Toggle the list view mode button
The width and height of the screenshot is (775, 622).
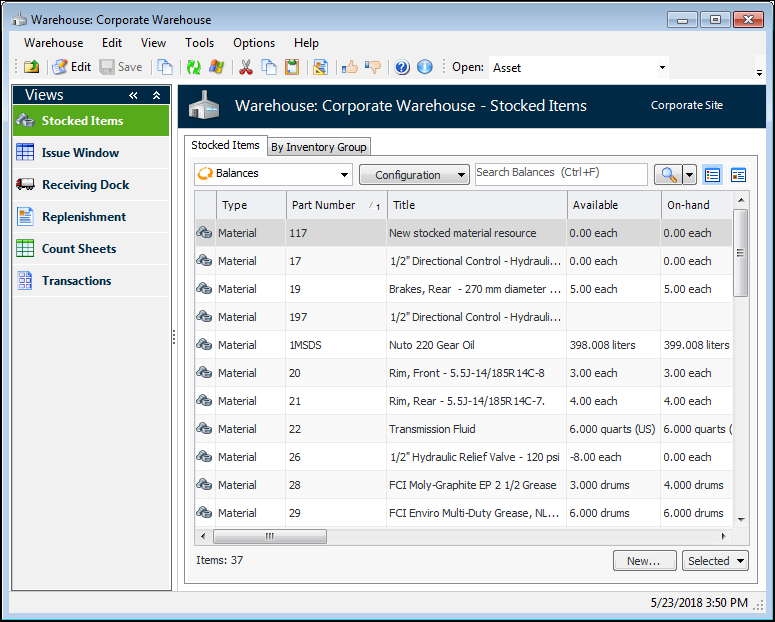pyautogui.click(x=712, y=174)
